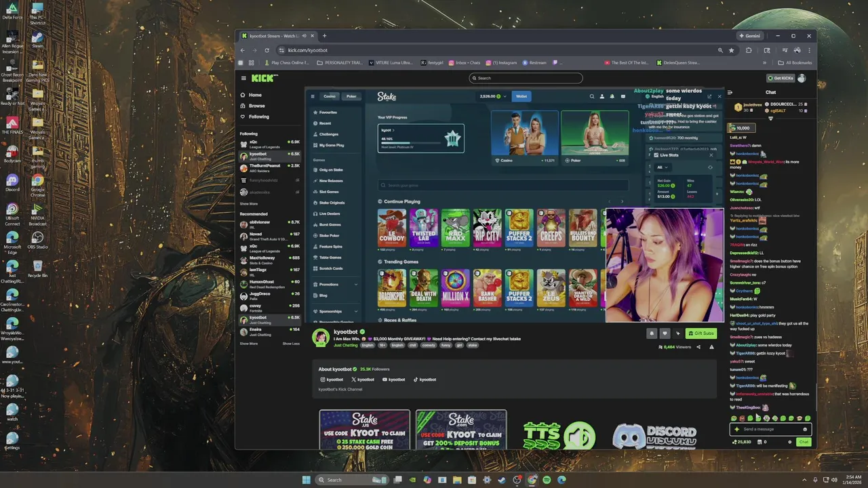Open TheBurntPeanut channel in Following list
The image size is (868, 488).
270,167
